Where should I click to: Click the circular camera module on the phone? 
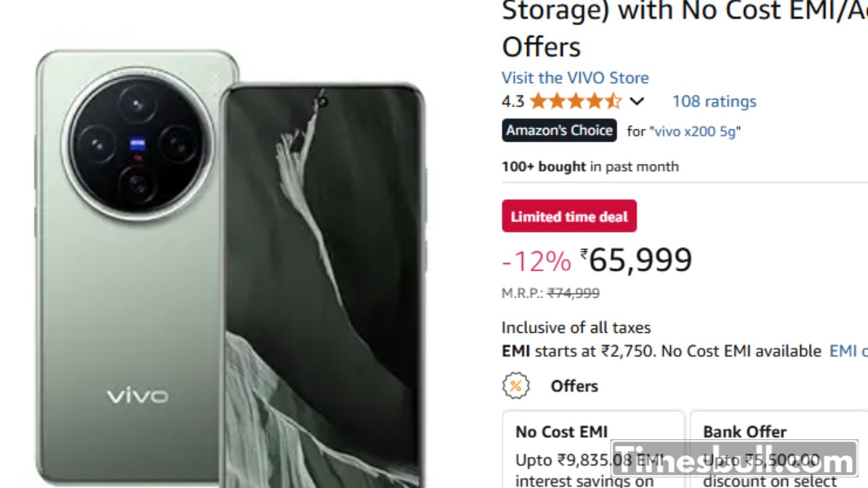138,144
